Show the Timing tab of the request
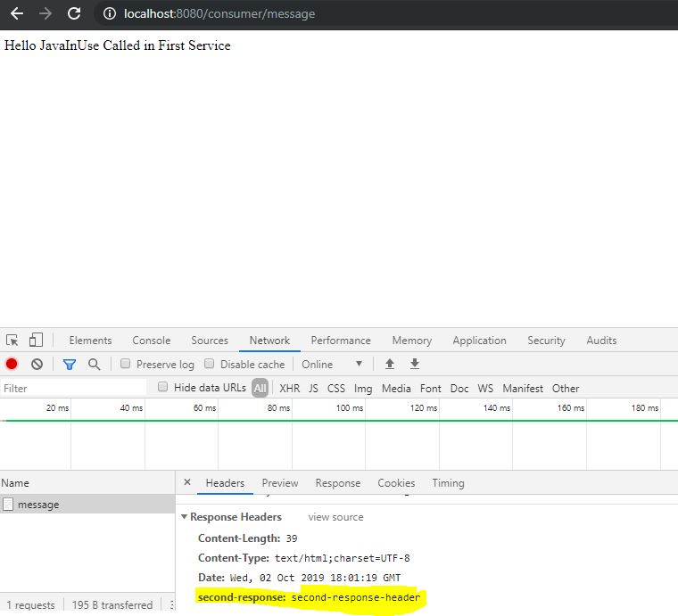The width and height of the screenshot is (678, 616). [449, 483]
